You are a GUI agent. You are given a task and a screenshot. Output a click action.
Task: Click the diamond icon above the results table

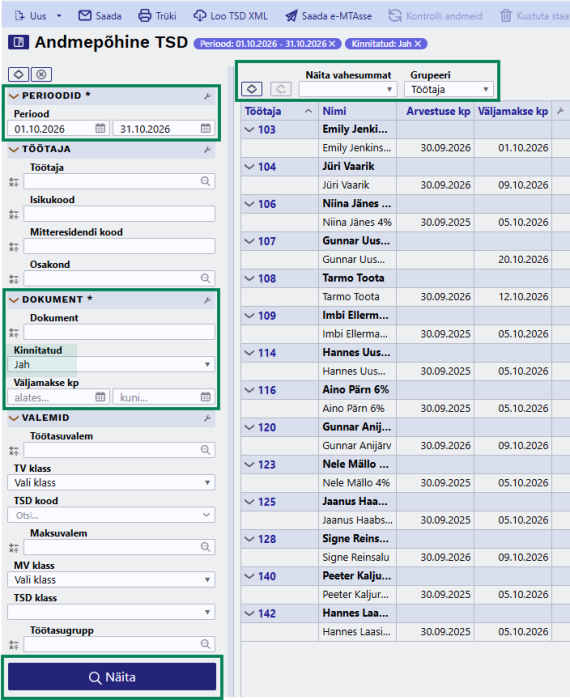coord(252,89)
